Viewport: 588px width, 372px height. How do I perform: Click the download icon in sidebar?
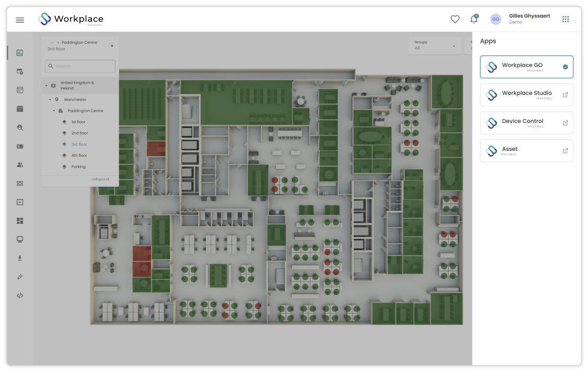point(20,258)
